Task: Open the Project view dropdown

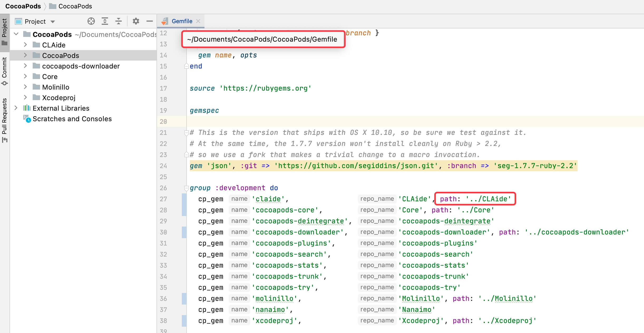Action: click(53, 22)
